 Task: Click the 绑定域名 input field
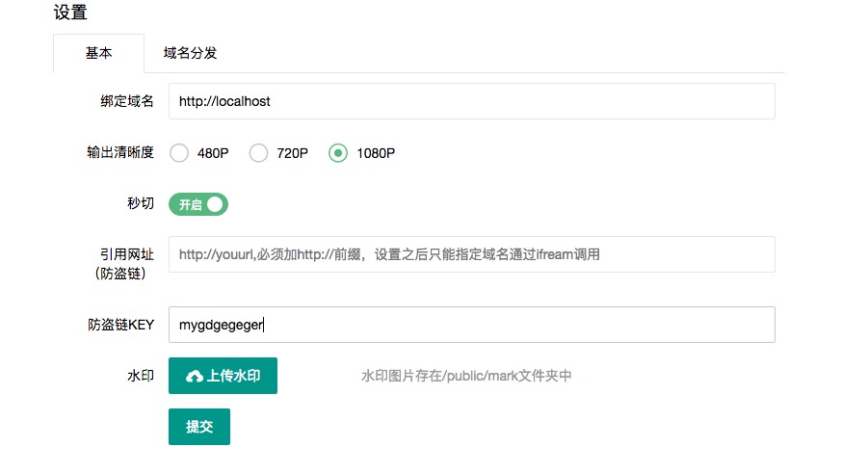click(x=472, y=101)
